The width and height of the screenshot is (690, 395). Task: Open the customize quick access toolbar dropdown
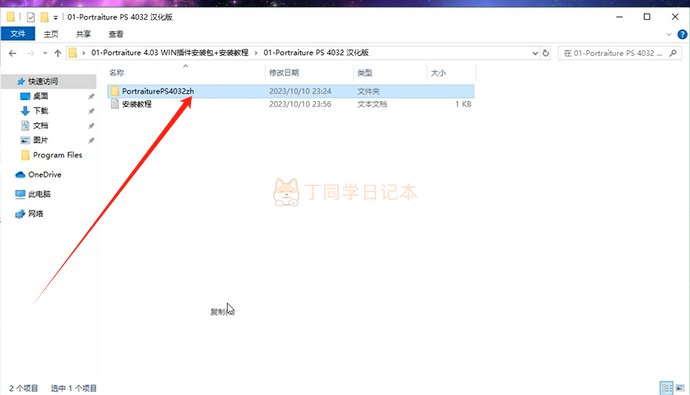point(55,18)
